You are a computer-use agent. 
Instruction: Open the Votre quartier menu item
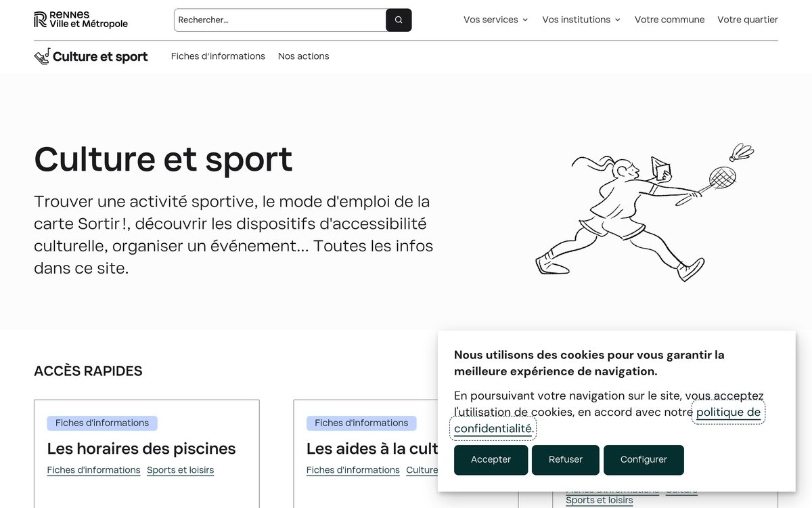pyautogui.click(x=747, y=20)
